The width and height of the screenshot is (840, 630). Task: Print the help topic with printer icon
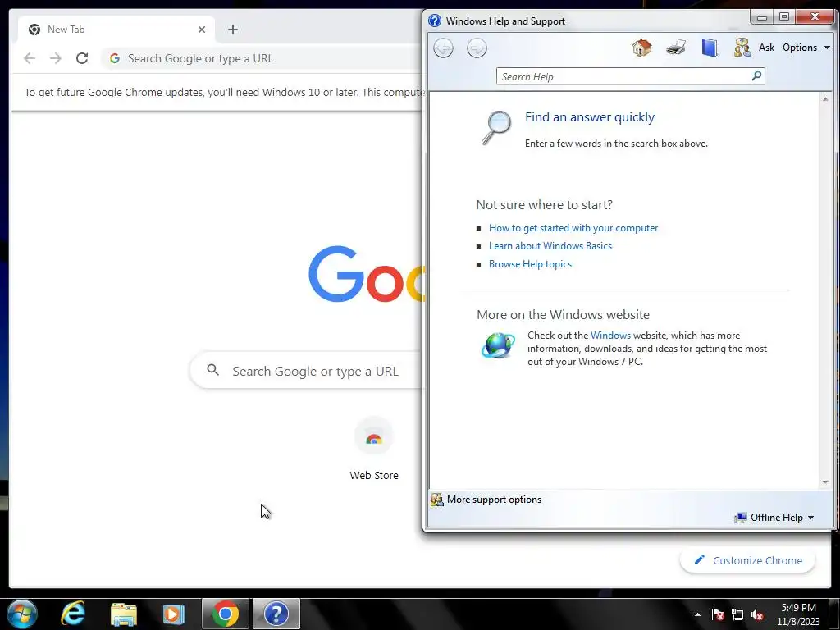click(676, 48)
